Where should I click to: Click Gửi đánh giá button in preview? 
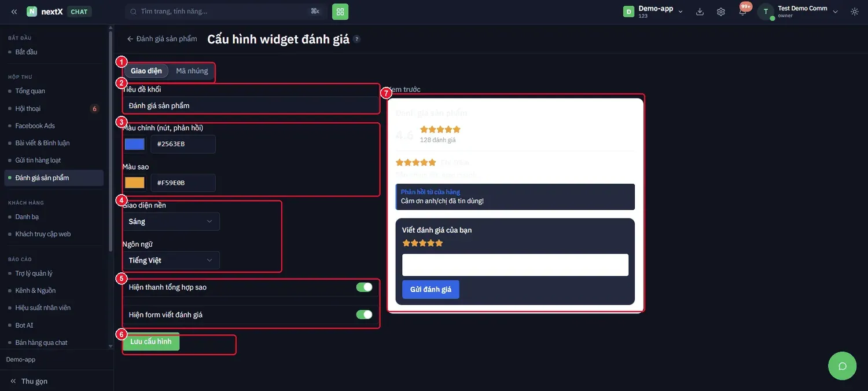[x=431, y=289]
